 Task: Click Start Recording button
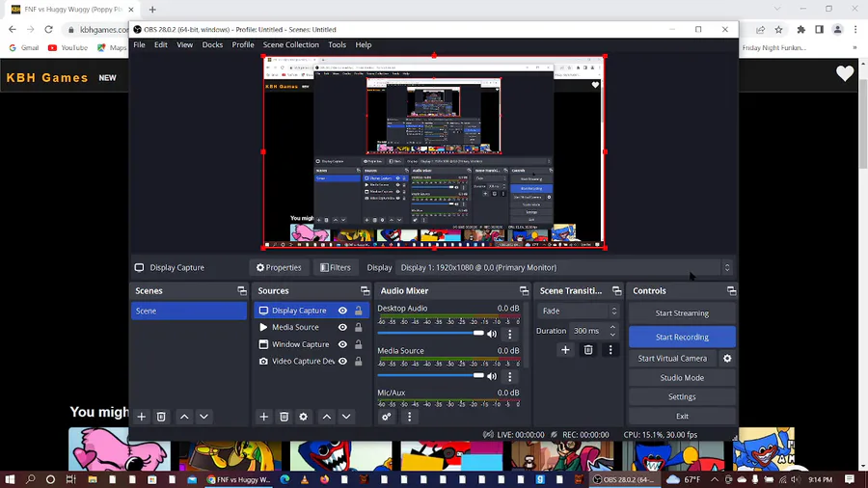(682, 337)
